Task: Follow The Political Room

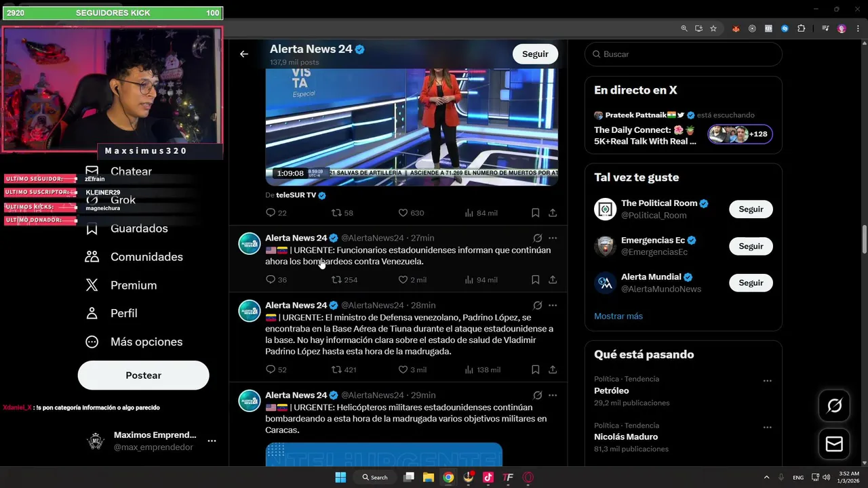Action: point(751,209)
